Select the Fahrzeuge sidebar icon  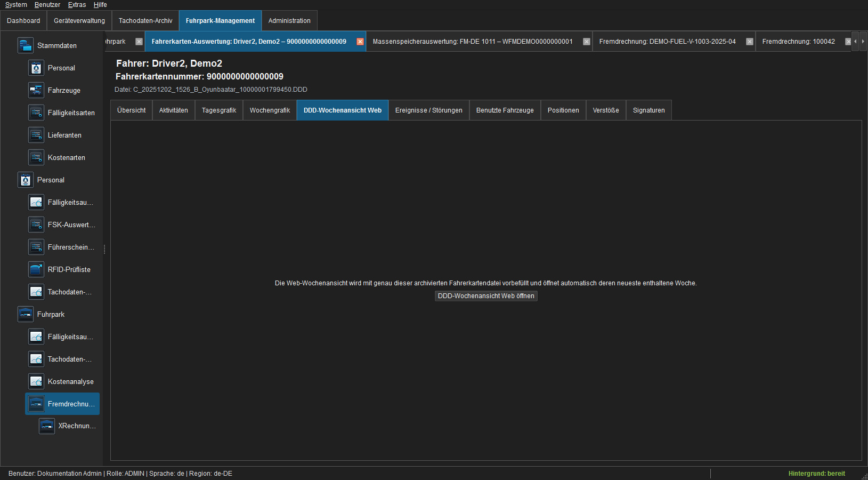pos(36,90)
